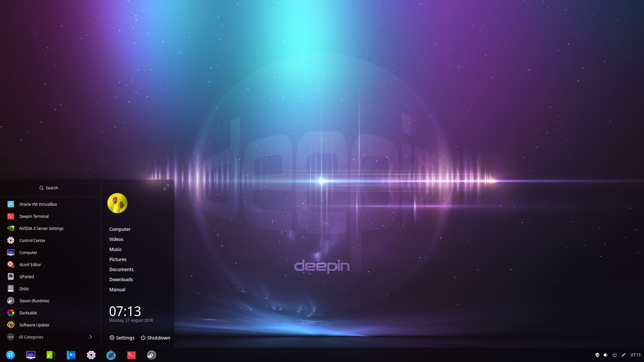This screenshot has width=644, height=362.
Task: Open Oracle VM VirtualBox icon in launcher
Action: click(11, 204)
